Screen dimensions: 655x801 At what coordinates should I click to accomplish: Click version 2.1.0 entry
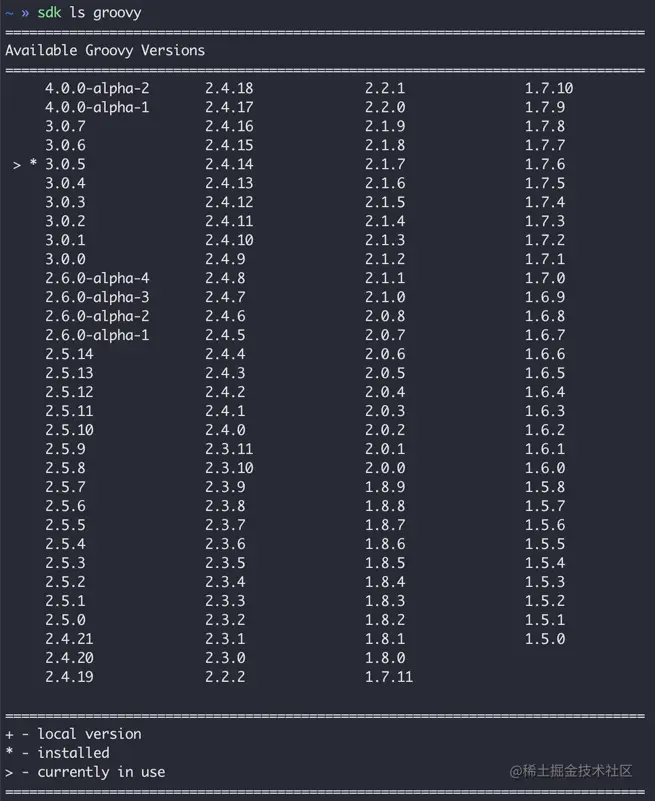point(385,297)
